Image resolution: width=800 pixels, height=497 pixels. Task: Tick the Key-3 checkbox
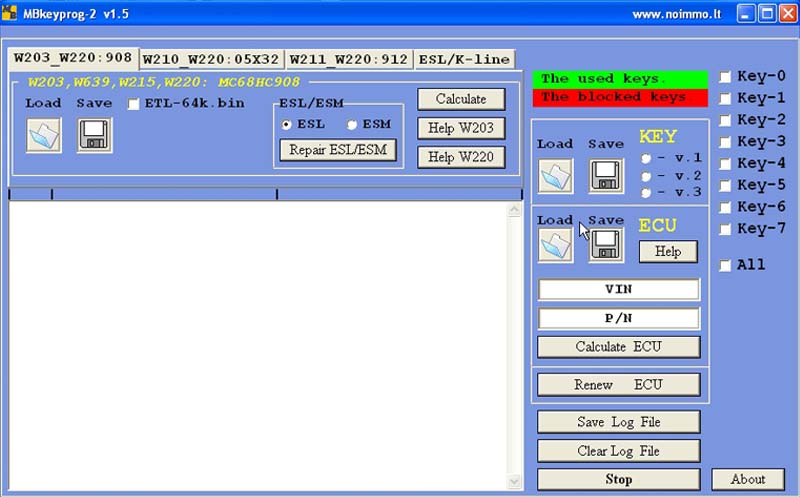click(725, 142)
